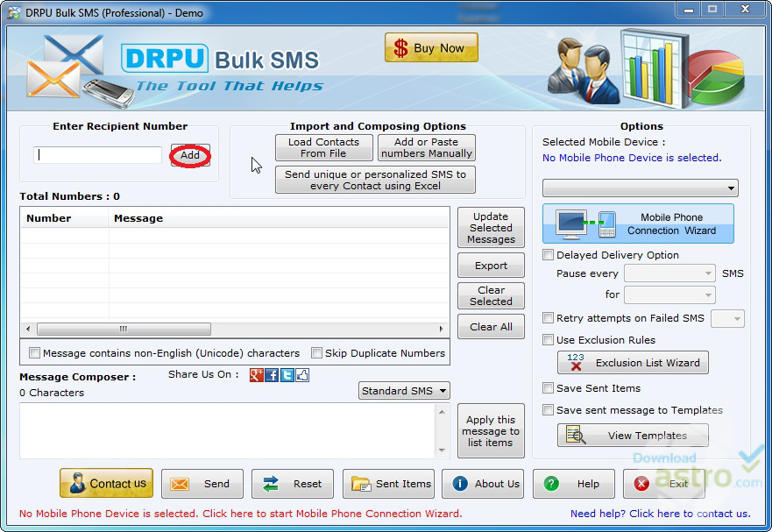772x532 pixels.
Task: Expand the Selected Mobile Device dropdown
Action: pyautogui.click(x=640, y=188)
